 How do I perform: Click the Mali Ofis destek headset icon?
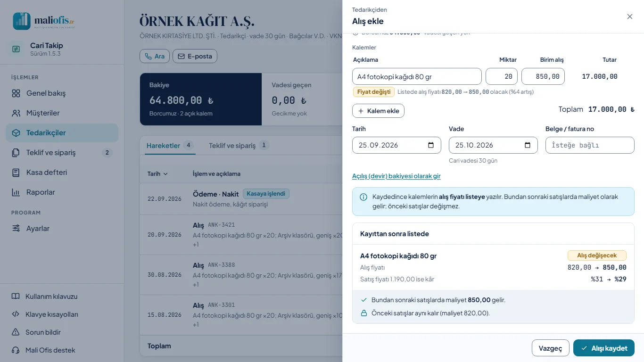point(16,350)
